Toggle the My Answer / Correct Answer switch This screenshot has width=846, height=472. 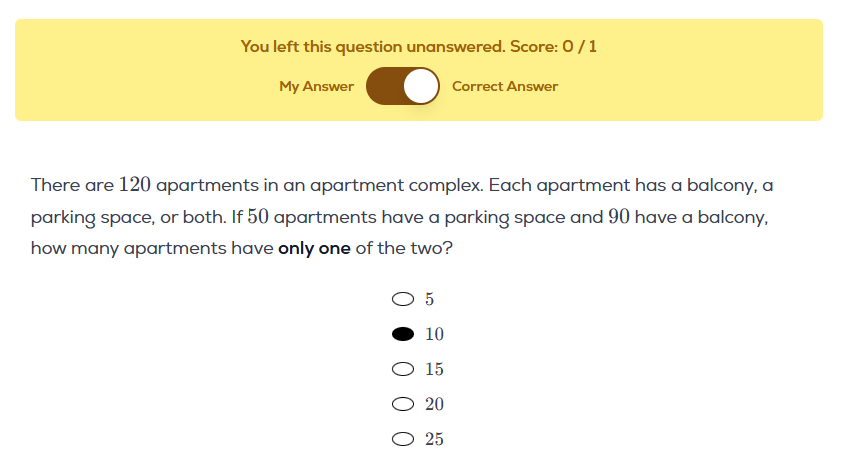(403, 86)
